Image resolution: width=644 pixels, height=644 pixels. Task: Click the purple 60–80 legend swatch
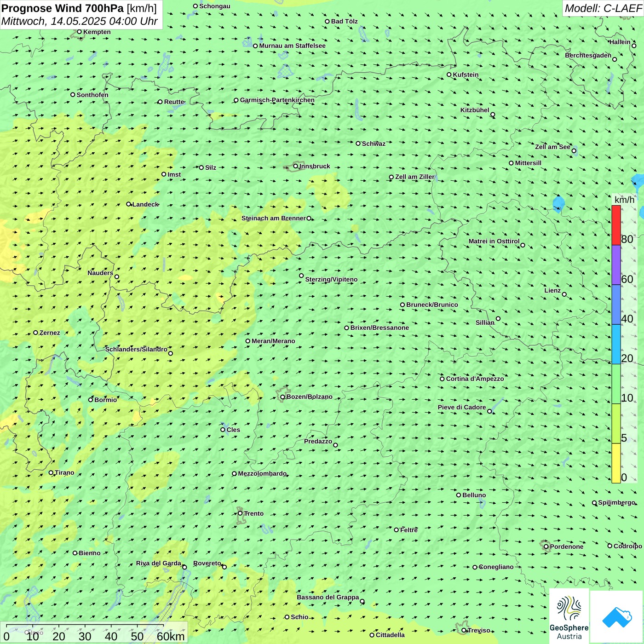[616, 265]
